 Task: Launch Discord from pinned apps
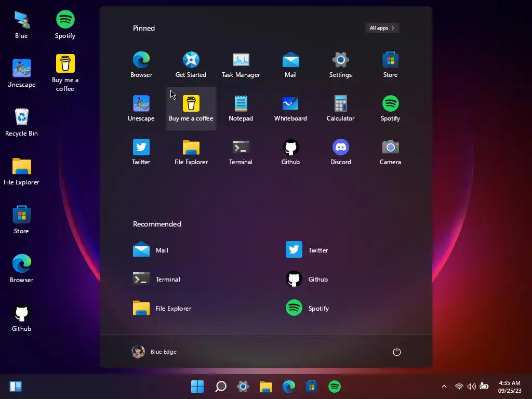(x=340, y=152)
